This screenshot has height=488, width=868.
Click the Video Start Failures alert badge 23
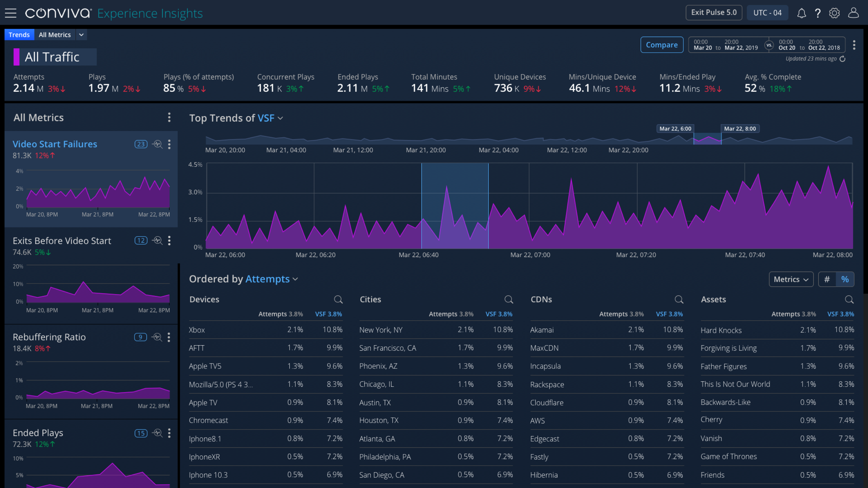point(141,144)
